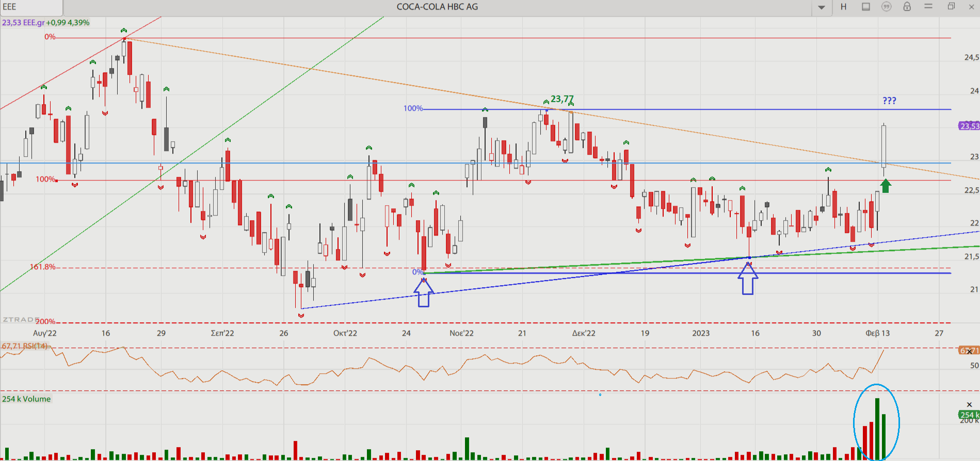Close the Volume indicator panel with X
The image size is (980, 461).
969,405
